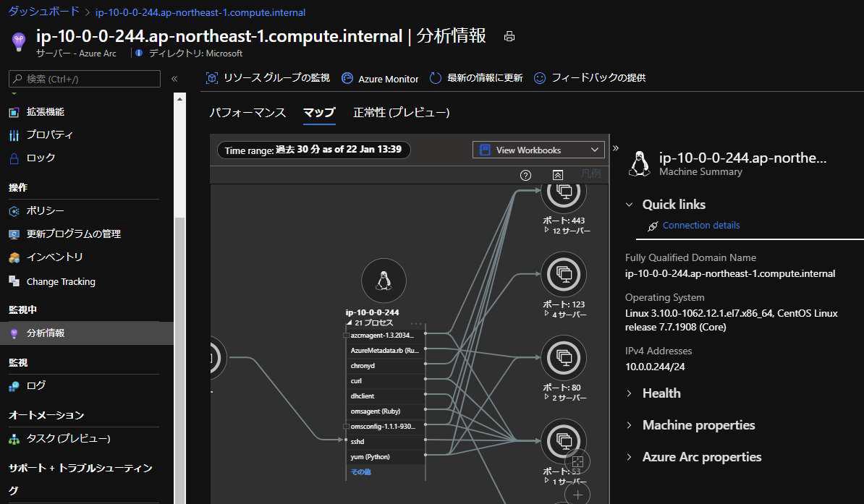Image resolution: width=864 pixels, height=504 pixels.
Task: Switch to the 正常性 (プレビュー) tab
Action: 401,112
